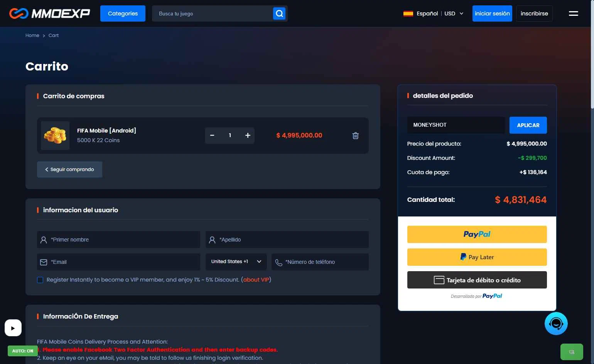Click the Home breadcrumb link

coord(32,35)
